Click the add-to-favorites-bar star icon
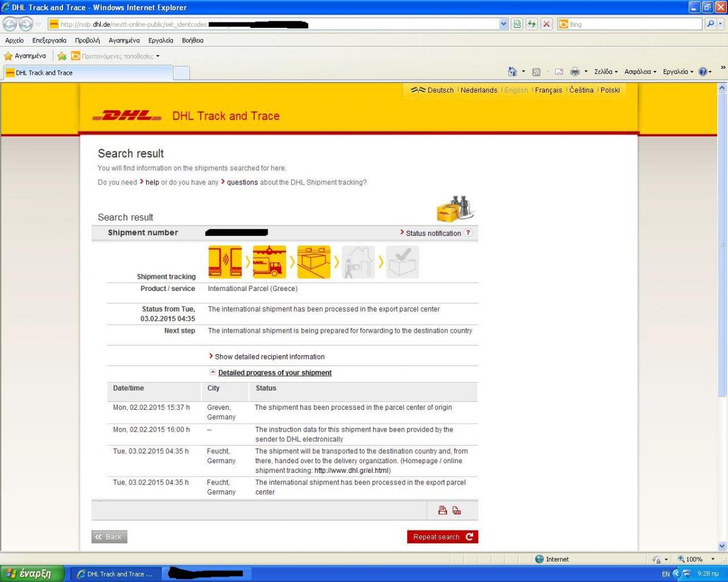This screenshot has height=582, width=728. (62, 56)
